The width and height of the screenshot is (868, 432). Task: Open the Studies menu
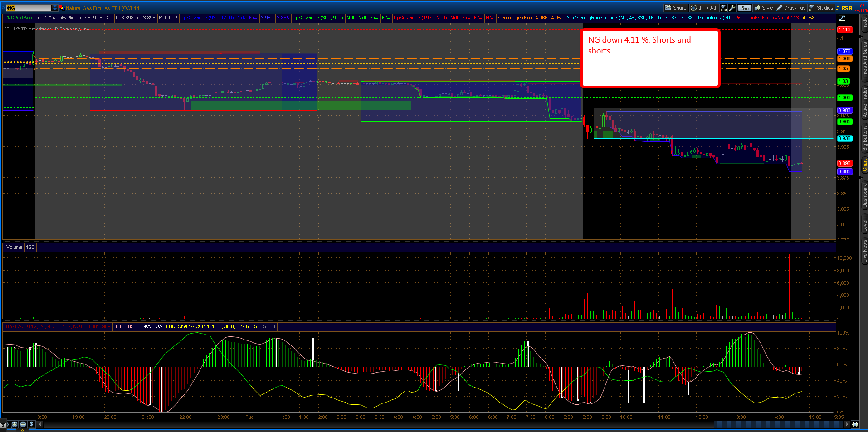(x=821, y=8)
